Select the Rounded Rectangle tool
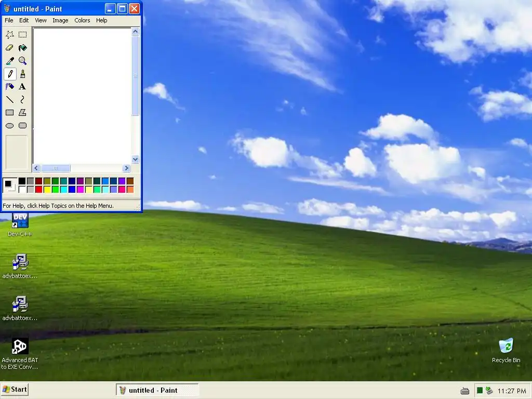Screen dimensions: 532x399 pyautogui.click(x=23, y=126)
